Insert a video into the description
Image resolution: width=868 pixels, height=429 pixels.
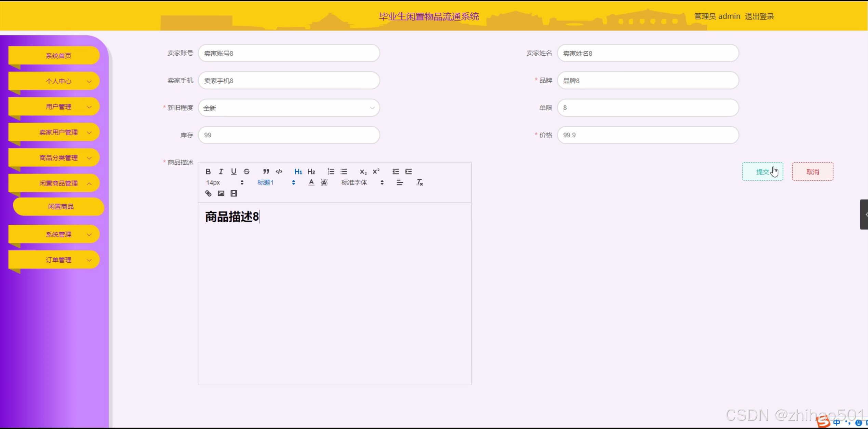[x=234, y=193]
